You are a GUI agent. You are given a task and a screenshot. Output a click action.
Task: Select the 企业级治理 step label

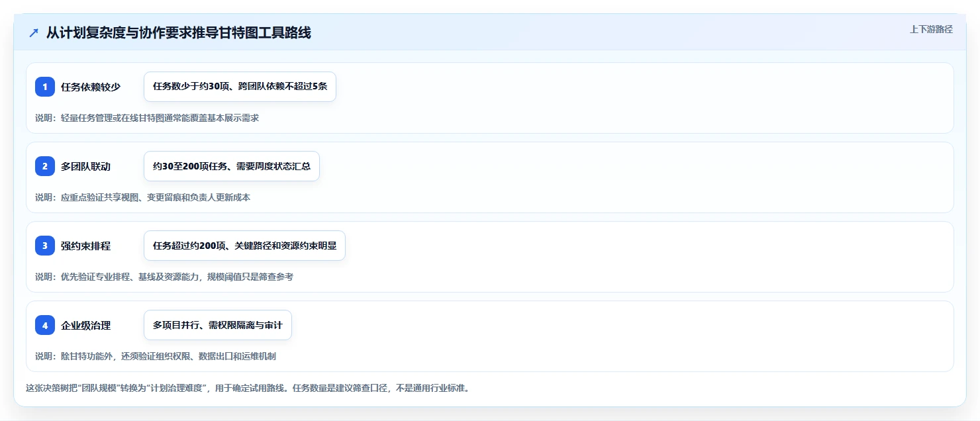[86, 325]
